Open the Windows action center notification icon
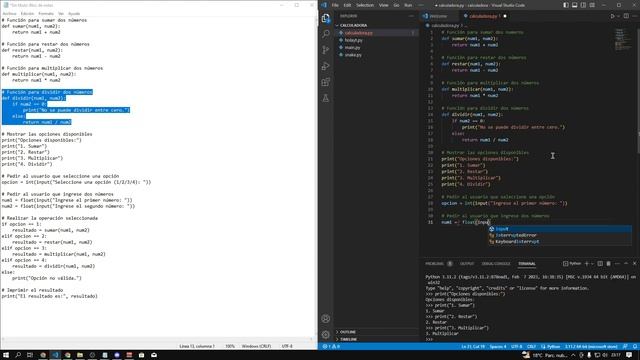The width and height of the screenshot is (640, 360). tap(629, 355)
